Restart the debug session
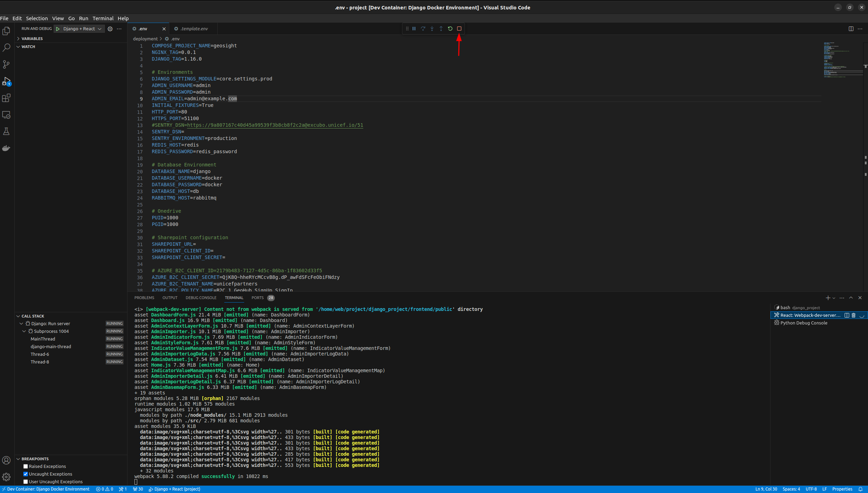The height and width of the screenshot is (493, 868). (450, 29)
